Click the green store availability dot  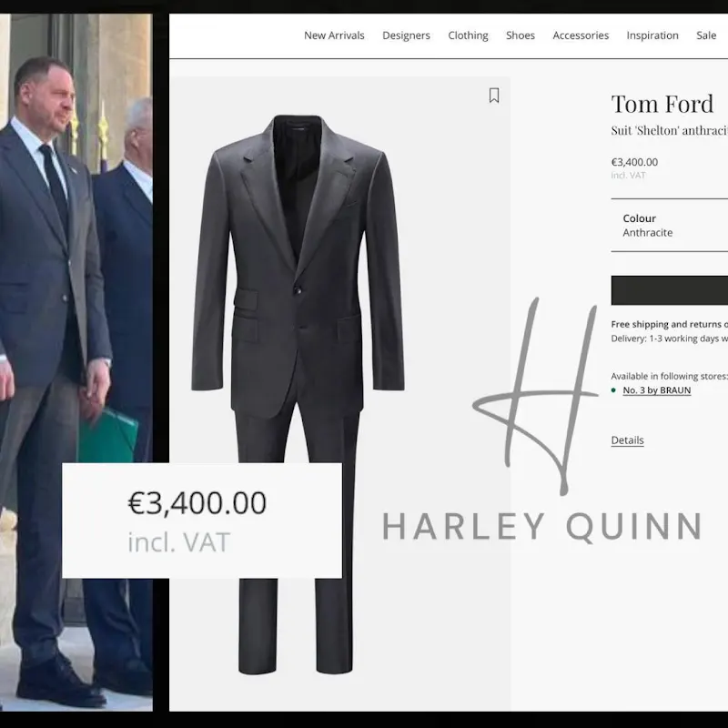click(x=613, y=390)
